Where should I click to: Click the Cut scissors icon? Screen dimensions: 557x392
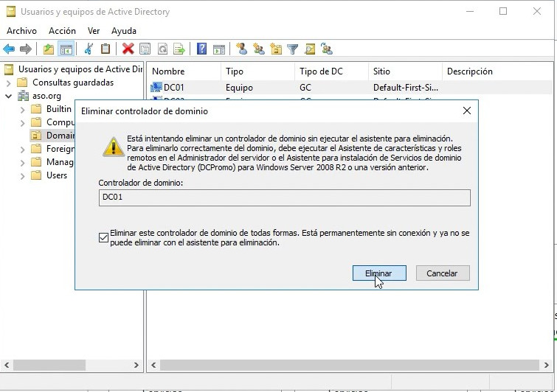tap(89, 49)
